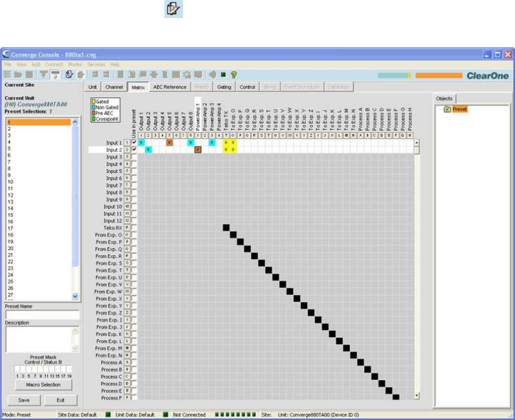The height and width of the screenshot is (420, 515).
Task: Click the Output 1 column header button
Action: click(141, 135)
